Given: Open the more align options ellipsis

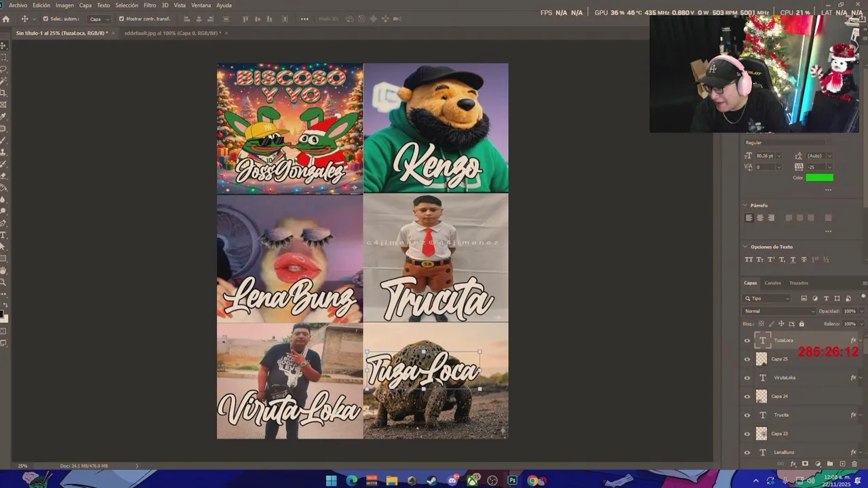Looking at the screenshot, I should 304,19.
